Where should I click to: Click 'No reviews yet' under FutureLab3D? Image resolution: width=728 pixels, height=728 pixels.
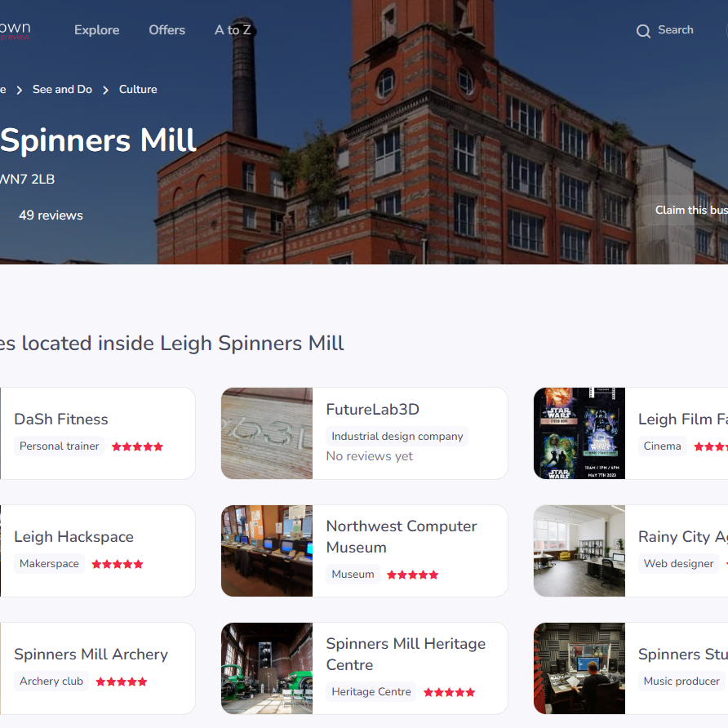(x=369, y=456)
